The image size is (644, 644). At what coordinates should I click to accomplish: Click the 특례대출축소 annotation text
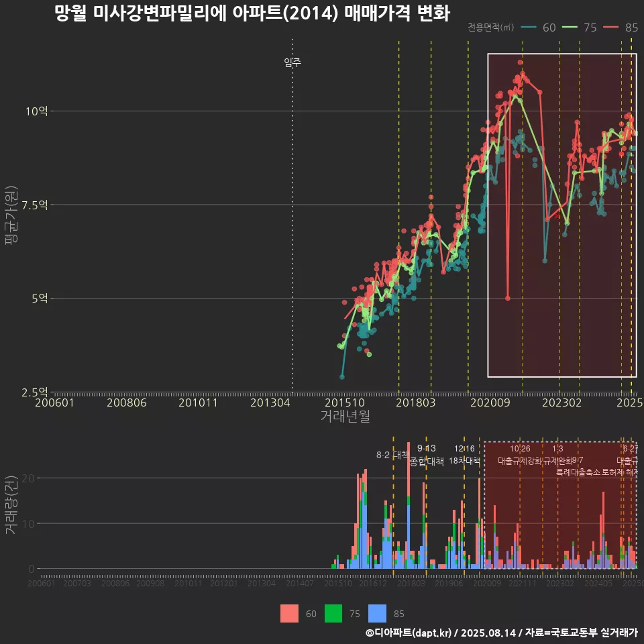coord(578,472)
